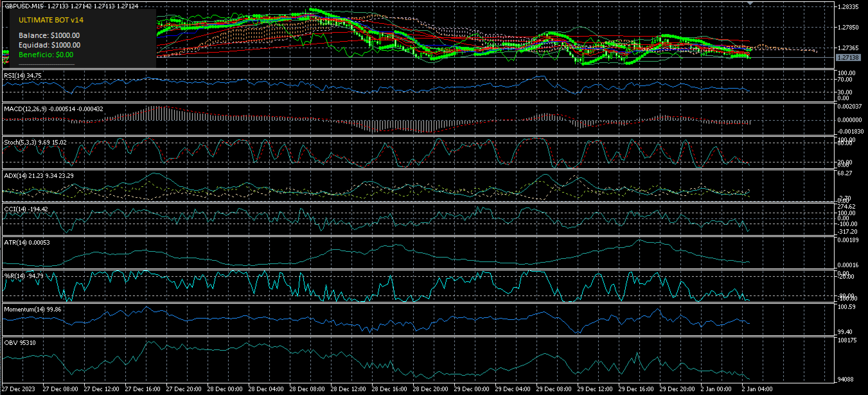Click the Balance: $1000.00 line

tap(49, 35)
